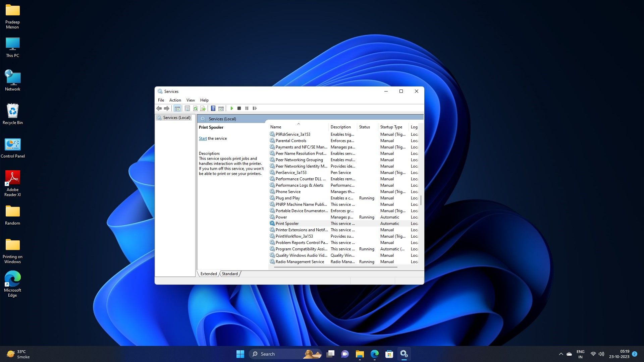Open the Action menu
Image resolution: width=644 pixels, height=362 pixels.
tap(175, 100)
